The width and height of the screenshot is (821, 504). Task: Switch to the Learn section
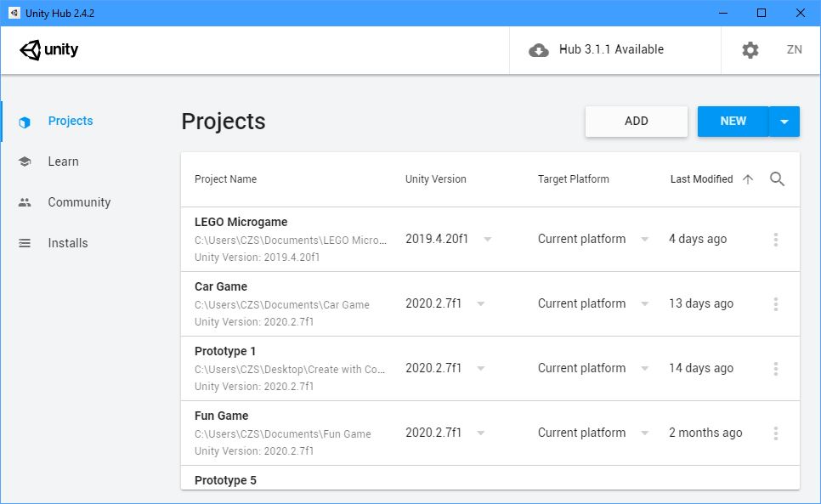point(63,161)
